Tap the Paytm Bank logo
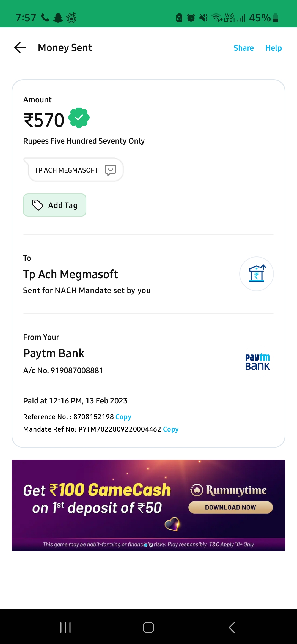Screen dimensions: 297x644 tap(257, 362)
